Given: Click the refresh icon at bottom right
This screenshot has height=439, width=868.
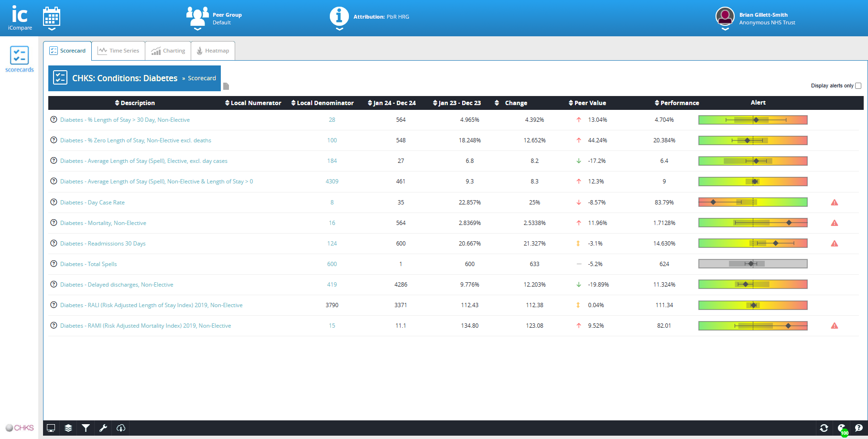Looking at the screenshot, I should pyautogui.click(x=824, y=428).
